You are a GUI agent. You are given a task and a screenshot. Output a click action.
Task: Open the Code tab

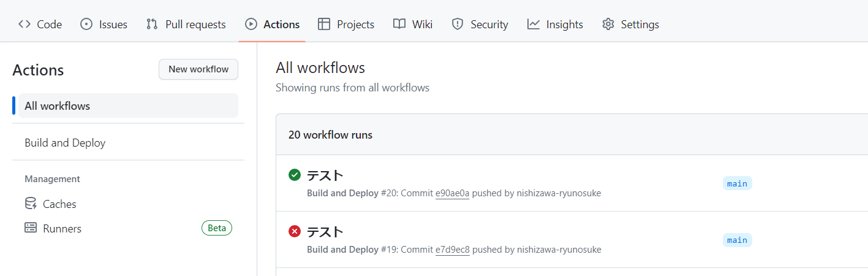point(40,25)
